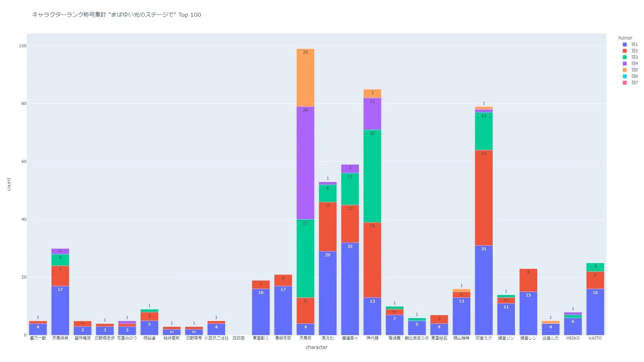
Task: Click the orange 羽5 legend swatch
Action: [x=625, y=70]
